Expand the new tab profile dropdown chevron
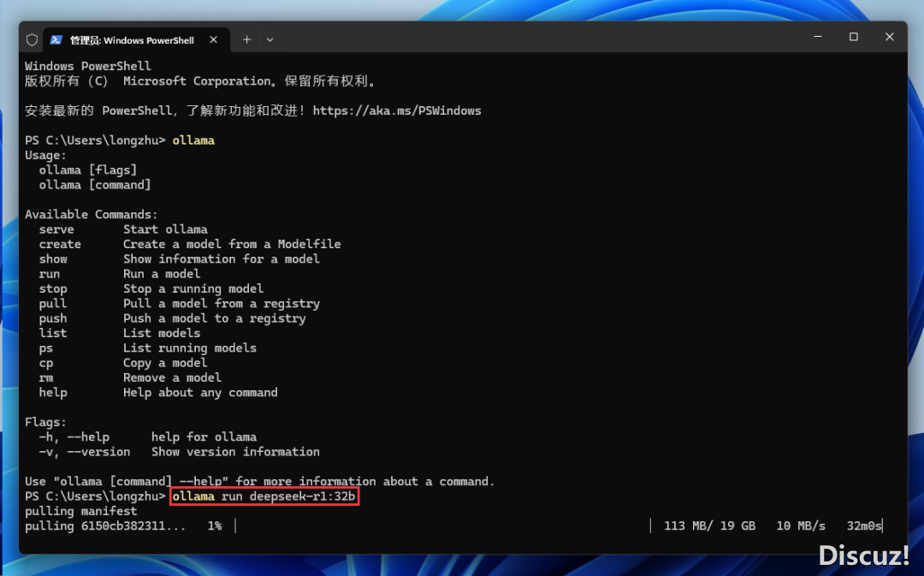Image resolution: width=924 pixels, height=576 pixels. tap(270, 39)
